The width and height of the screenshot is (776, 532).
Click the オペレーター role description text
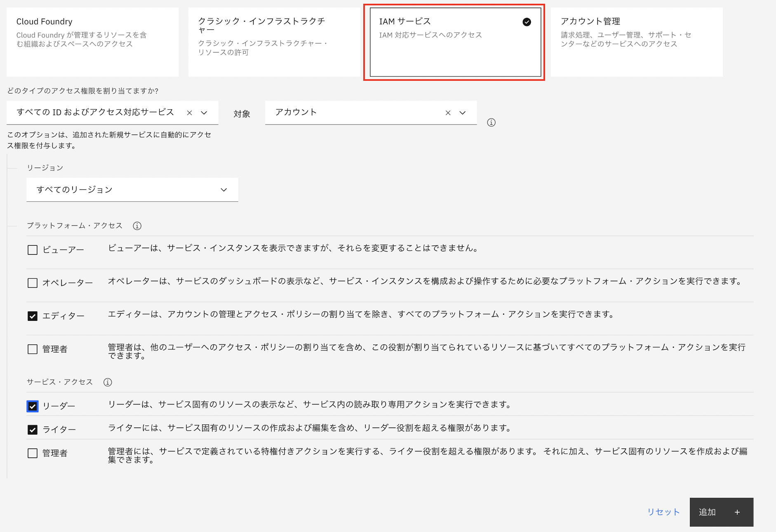[x=425, y=281]
